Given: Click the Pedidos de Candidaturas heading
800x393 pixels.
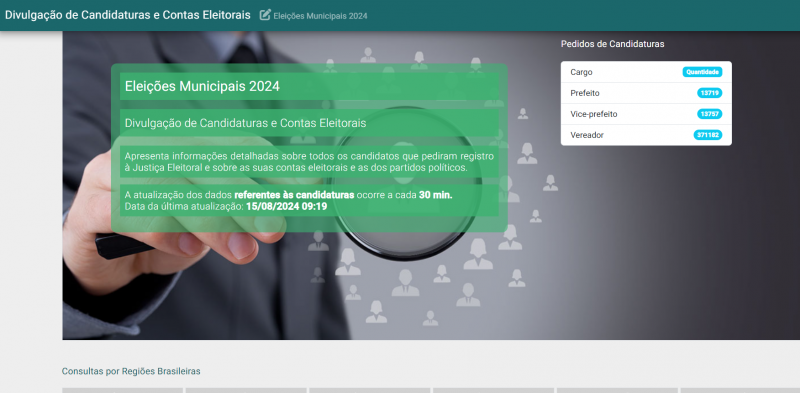Looking at the screenshot, I should tap(612, 44).
